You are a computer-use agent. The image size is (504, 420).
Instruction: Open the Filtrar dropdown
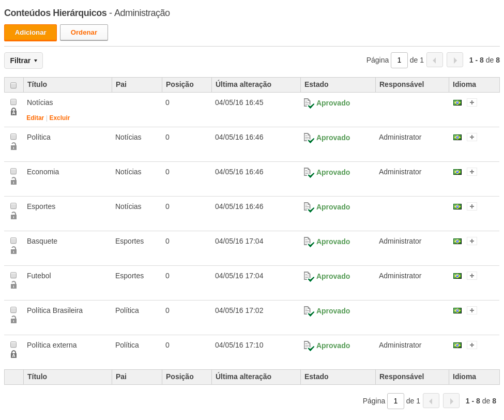click(x=23, y=61)
